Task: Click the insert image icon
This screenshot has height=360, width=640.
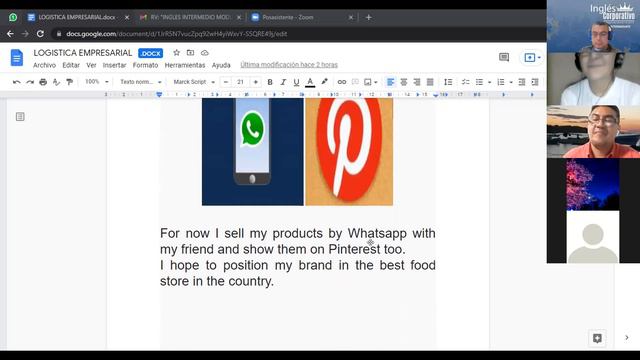Action: (368, 82)
